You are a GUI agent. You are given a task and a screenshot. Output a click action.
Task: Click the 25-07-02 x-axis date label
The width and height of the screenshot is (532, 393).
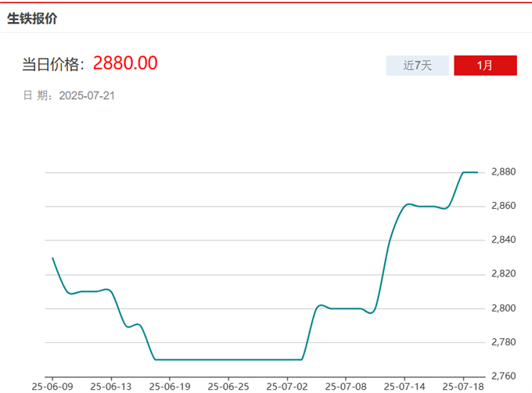(287, 387)
